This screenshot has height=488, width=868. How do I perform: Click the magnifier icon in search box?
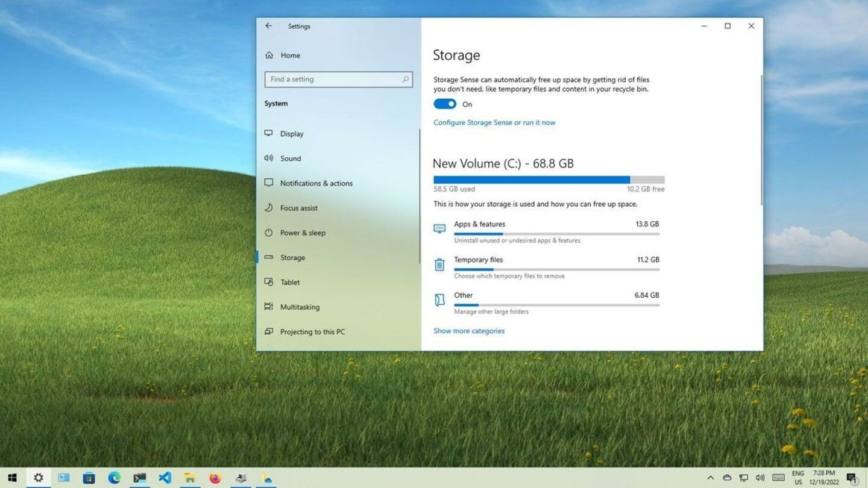406,79
